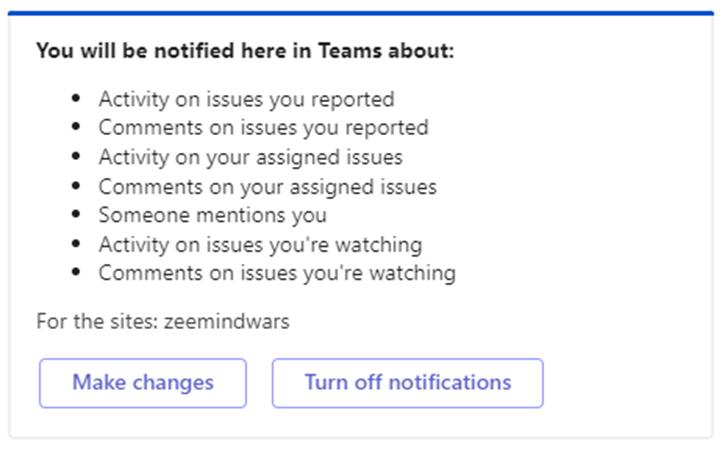Click the 'Someone mentions you' list item
725x449 pixels.
pyautogui.click(x=212, y=215)
